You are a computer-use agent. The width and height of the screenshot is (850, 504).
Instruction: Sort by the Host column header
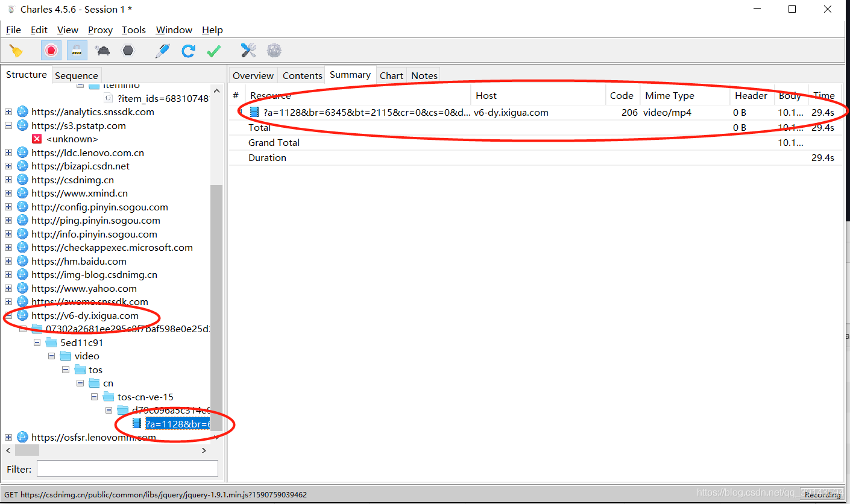point(538,95)
